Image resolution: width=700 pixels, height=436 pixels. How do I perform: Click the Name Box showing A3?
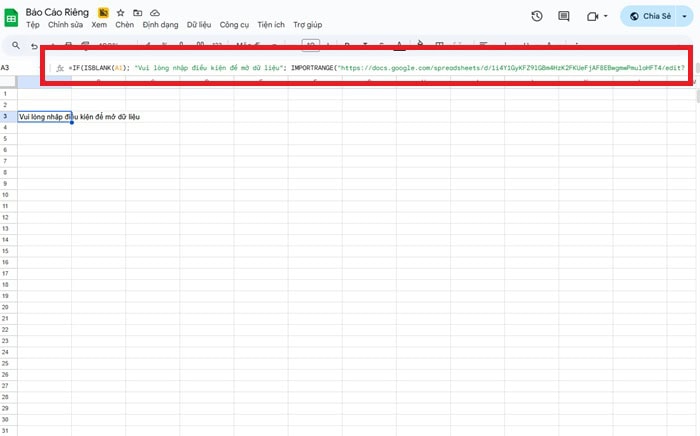[x=14, y=67]
